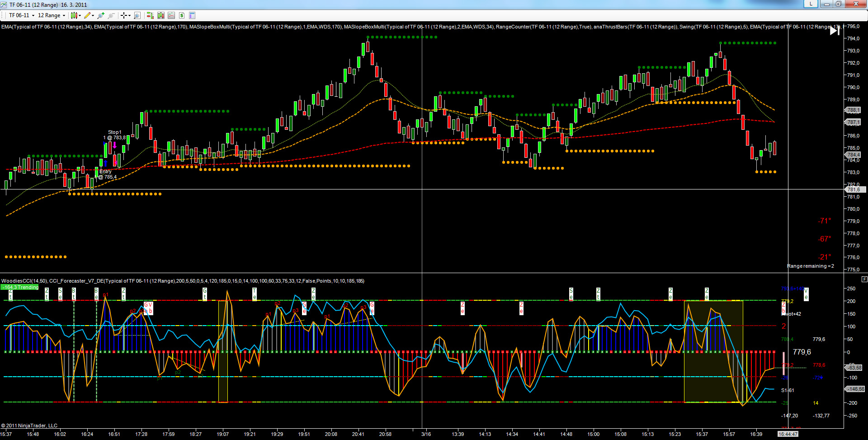
Task: Click the -164,3 Trending green label
Action: tap(20, 287)
